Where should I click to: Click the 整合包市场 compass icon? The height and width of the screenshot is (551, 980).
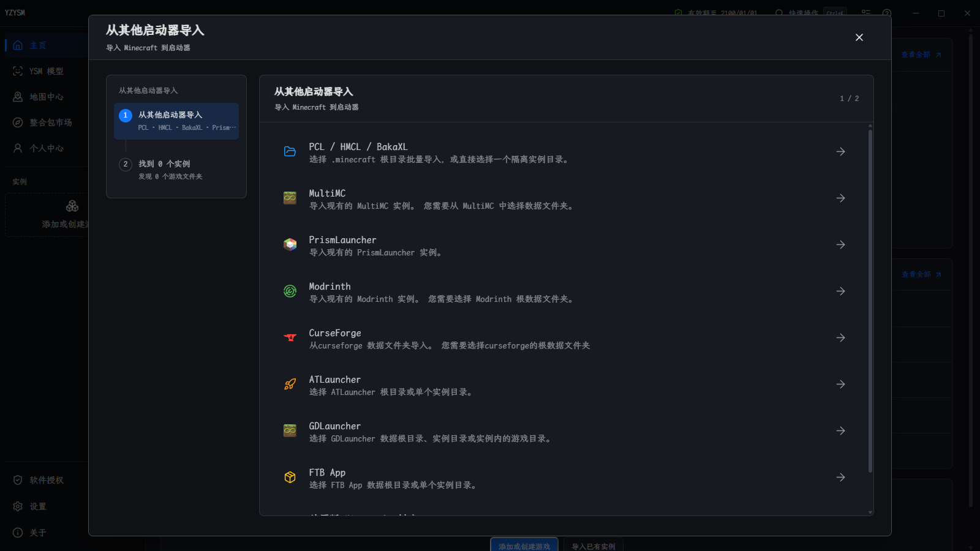coord(18,122)
